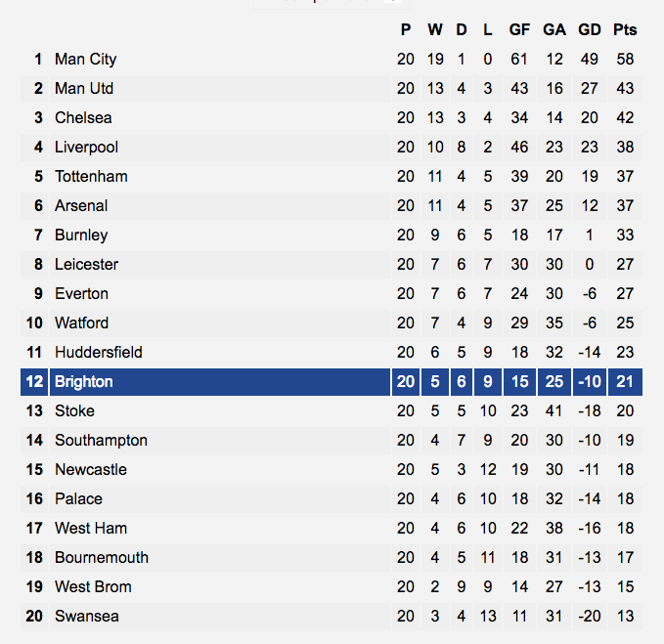Click the Pts column header
Viewport: 664px width, 644px height.
pyautogui.click(x=625, y=29)
